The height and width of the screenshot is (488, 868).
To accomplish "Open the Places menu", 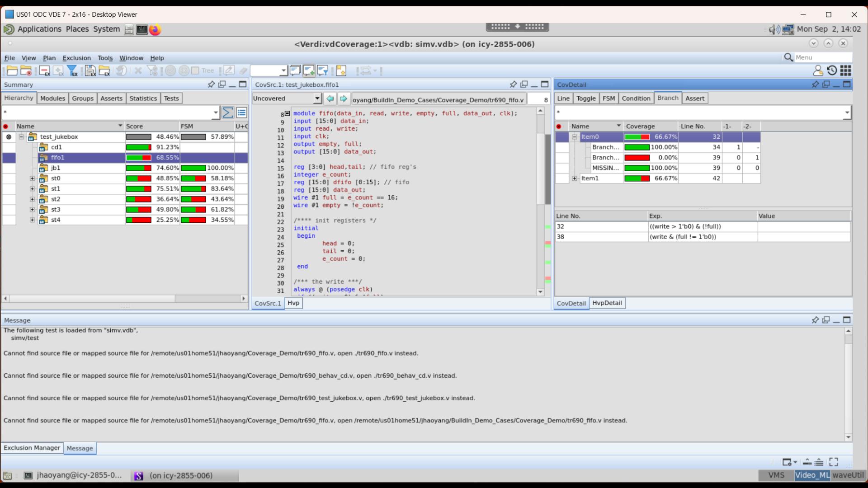I will point(77,29).
